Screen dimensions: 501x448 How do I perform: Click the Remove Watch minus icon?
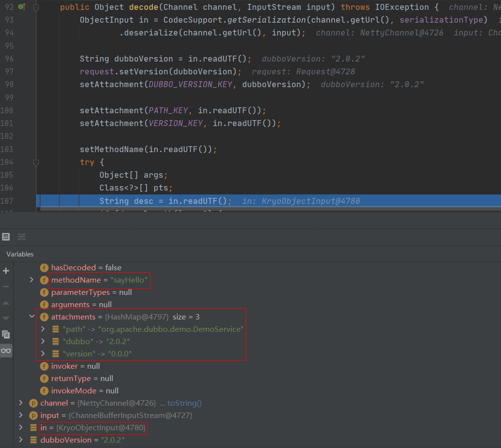click(6, 287)
